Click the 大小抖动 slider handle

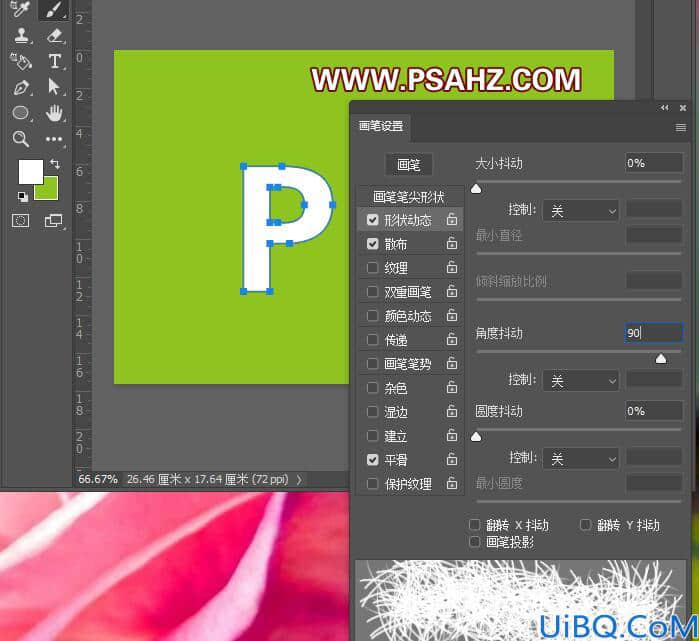[x=476, y=189]
